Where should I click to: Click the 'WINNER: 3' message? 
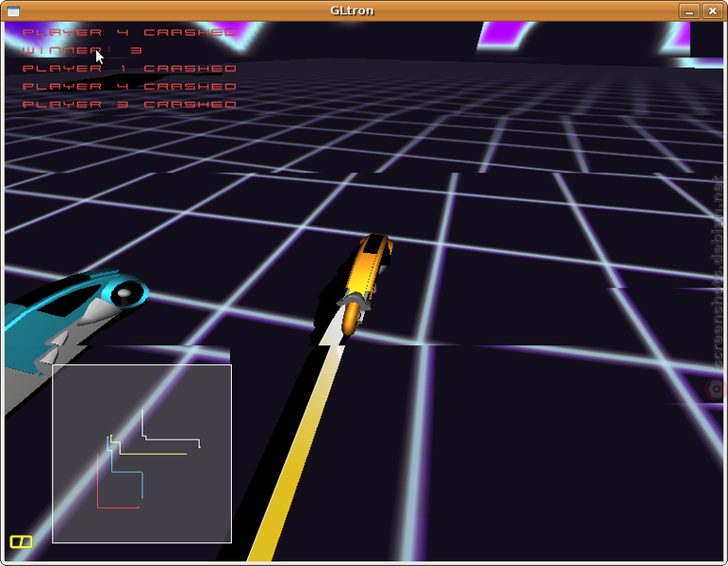(82, 50)
